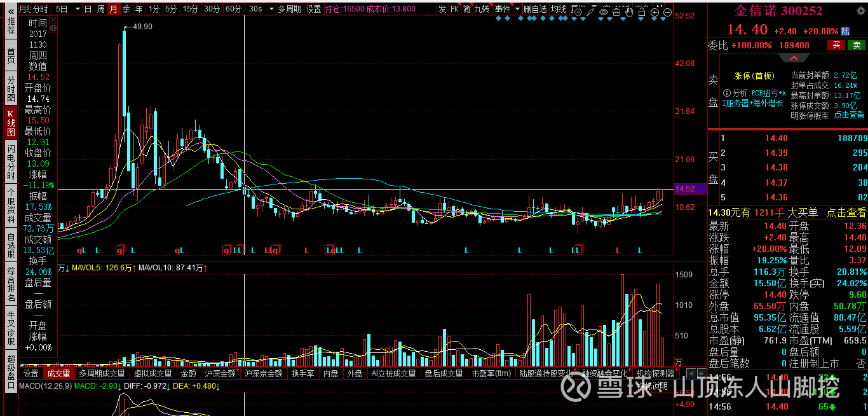Select the drawing pen tool icon
Viewport: 868px width, 416px height.
(x=590, y=12)
